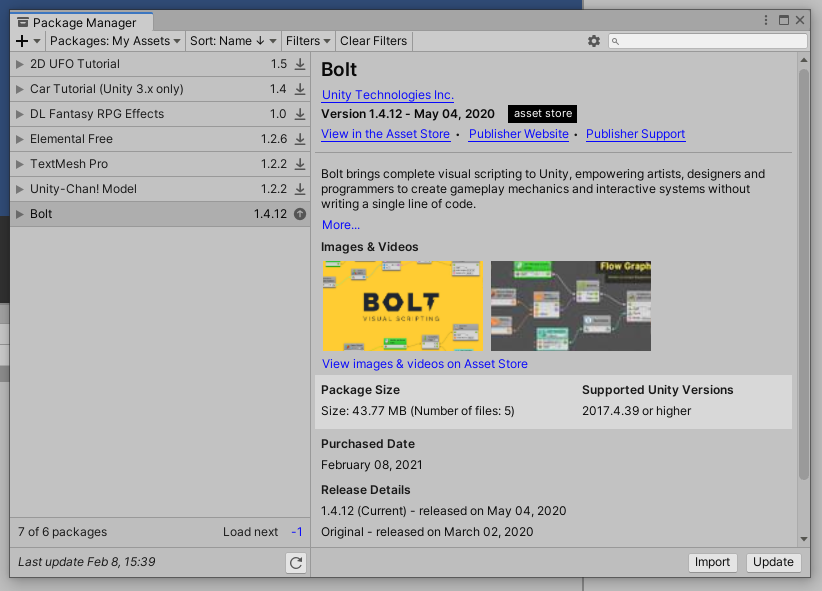Select the Unity-Chan! Model package

pos(160,189)
